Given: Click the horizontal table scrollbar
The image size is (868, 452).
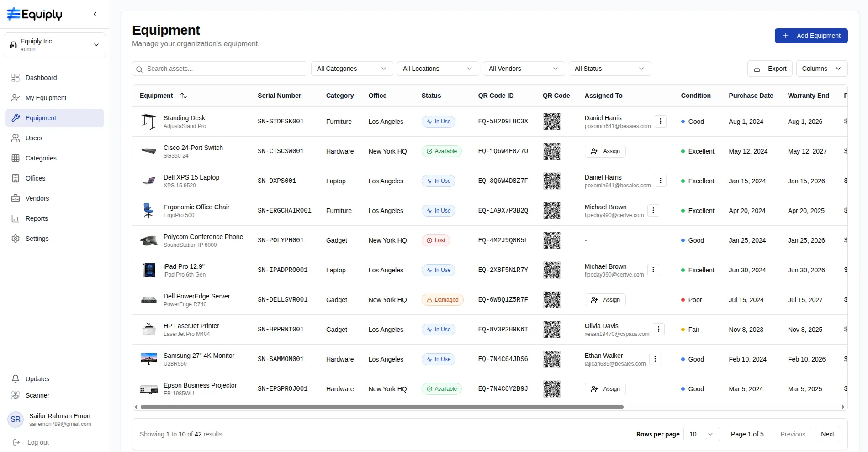Looking at the screenshot, I should (x=381, y=407).
